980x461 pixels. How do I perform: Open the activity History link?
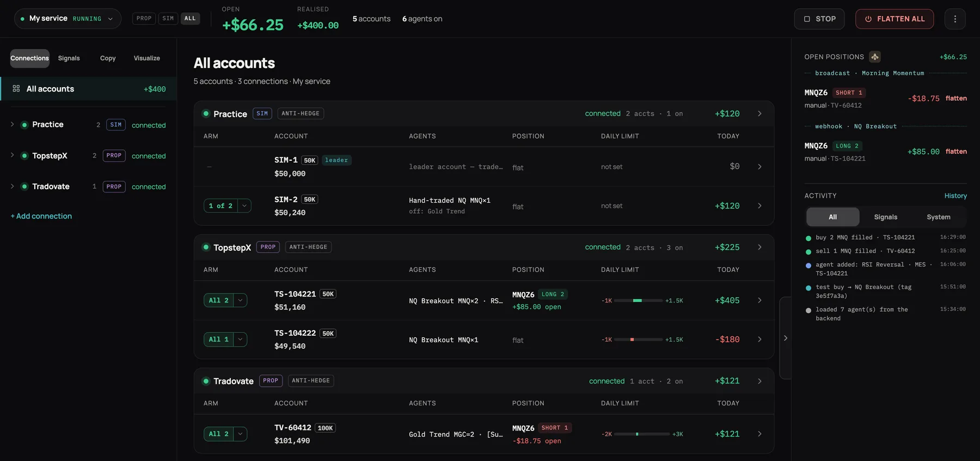point(955,196)
